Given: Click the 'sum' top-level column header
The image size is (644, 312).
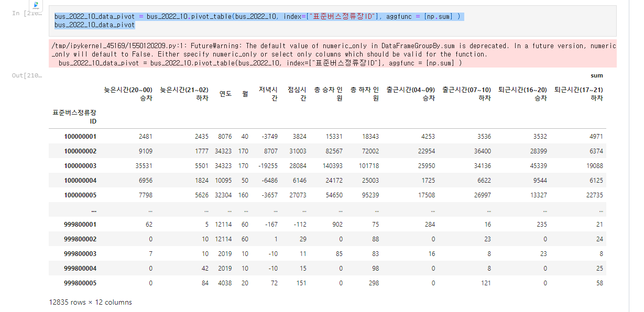Looking at the screenshot, I should pyautogui.click(x=597, y=75).
